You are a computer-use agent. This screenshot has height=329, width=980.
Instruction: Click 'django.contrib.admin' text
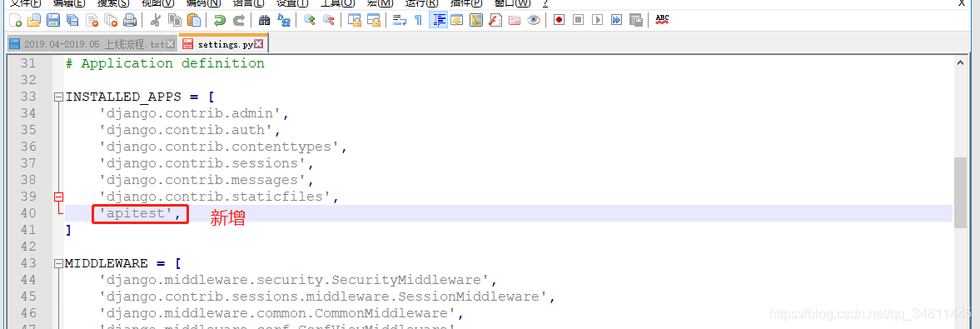[194, 114]
